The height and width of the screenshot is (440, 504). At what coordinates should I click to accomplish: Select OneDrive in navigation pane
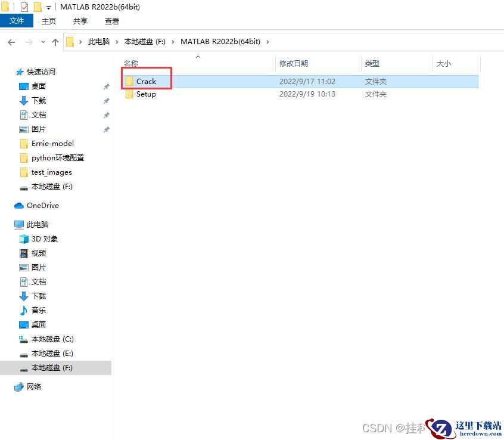coord(42,206)
